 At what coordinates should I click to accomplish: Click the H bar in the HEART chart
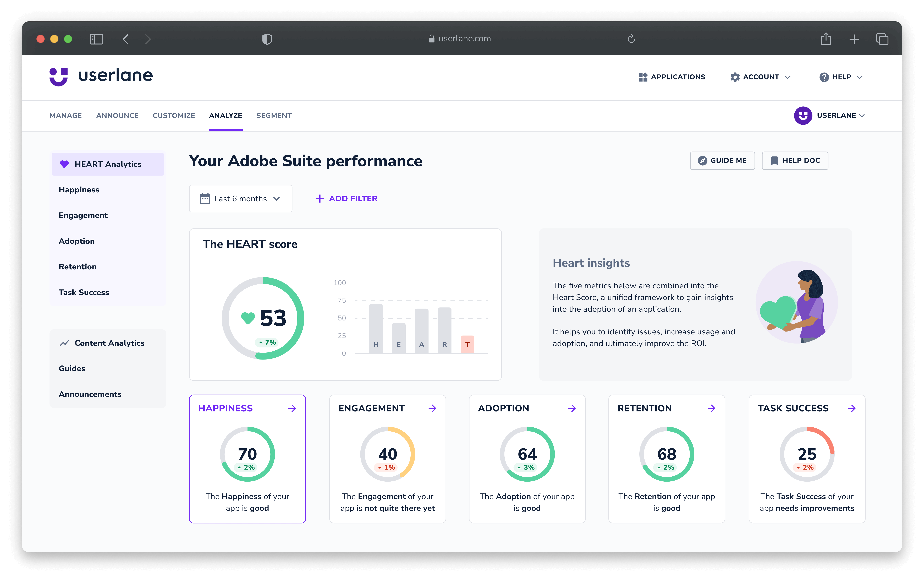pyautogui.click(x=376, y=329)
